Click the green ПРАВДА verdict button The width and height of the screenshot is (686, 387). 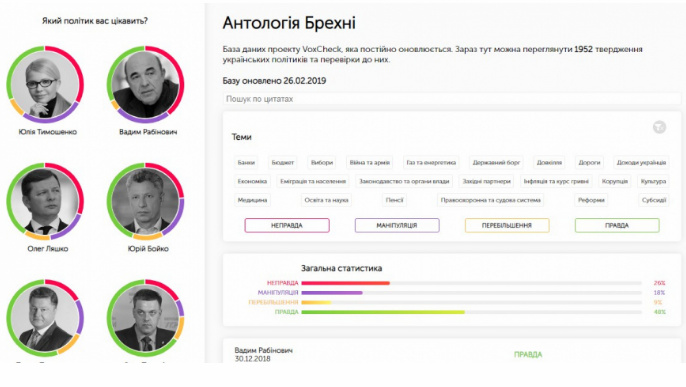pos(617,225)
